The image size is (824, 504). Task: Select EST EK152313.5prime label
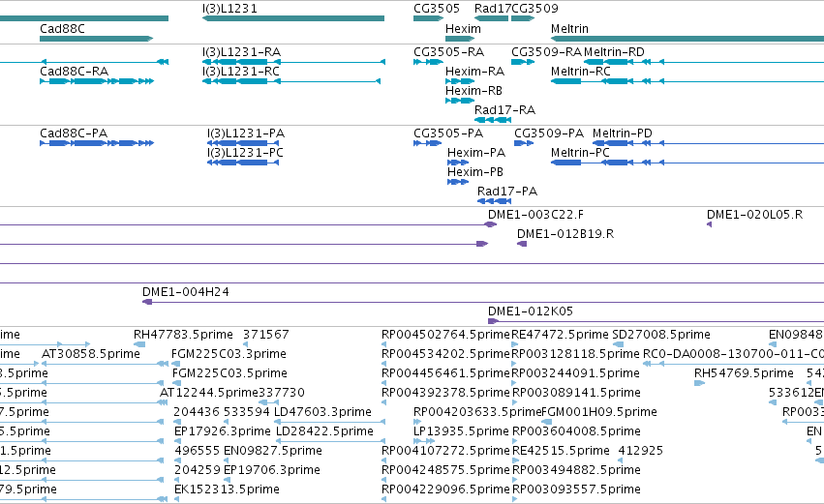tap(227, 490)
